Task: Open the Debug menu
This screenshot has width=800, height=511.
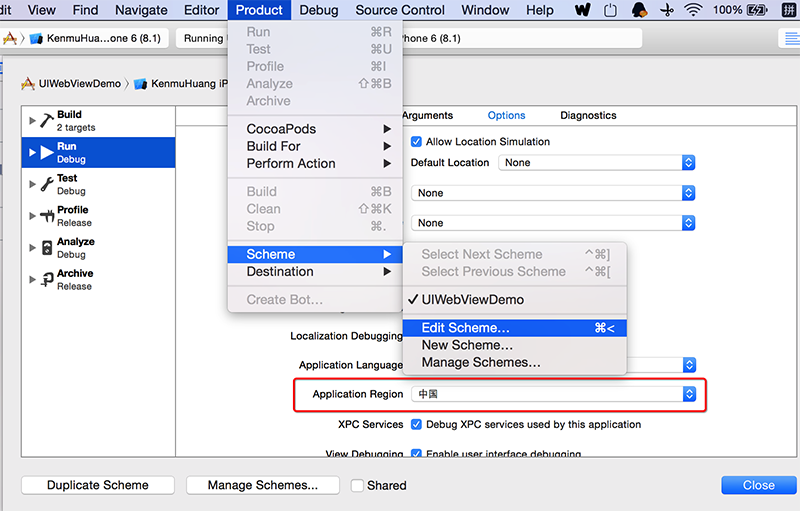Action: pyautogui.click(x=319, y=10)
